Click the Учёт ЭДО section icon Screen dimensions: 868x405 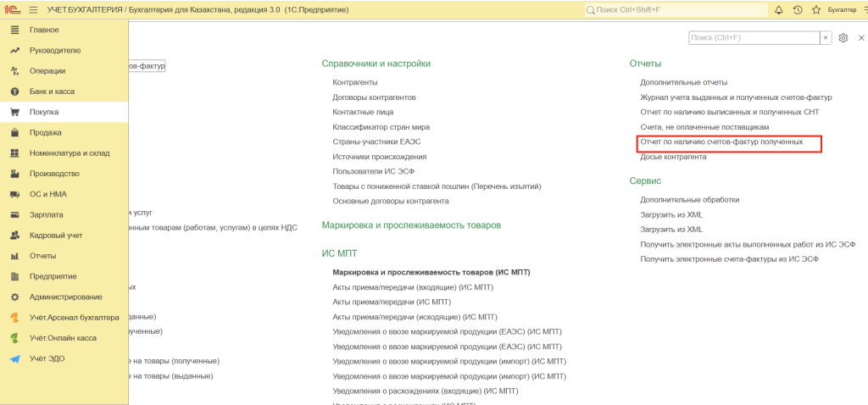[x=14, y=358]
